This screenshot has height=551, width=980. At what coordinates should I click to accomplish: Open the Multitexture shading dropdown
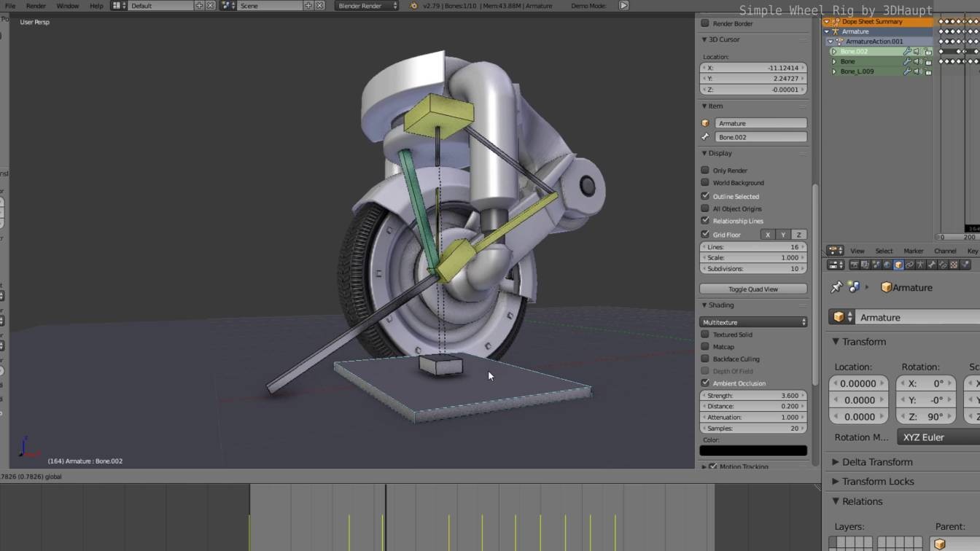[x=752, y=321]
